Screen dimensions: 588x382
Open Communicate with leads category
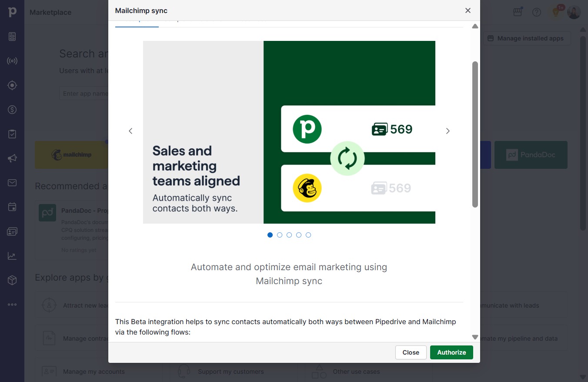click(x=524, y=305)
